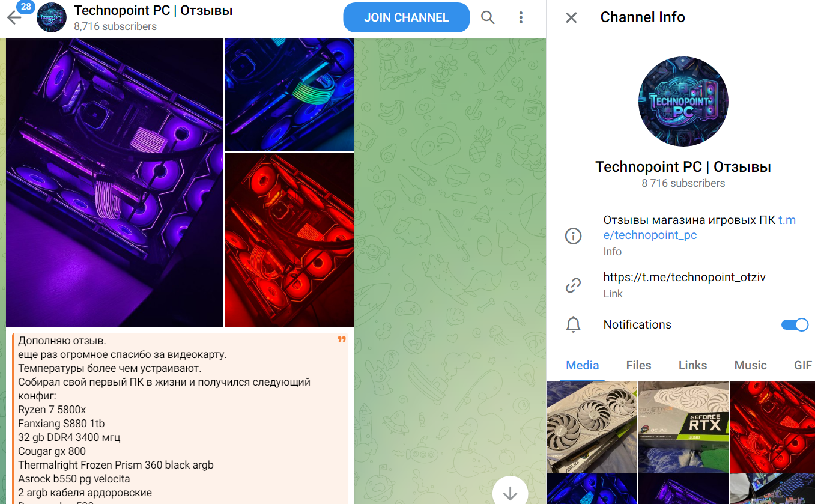The height and width of the screenshot is (504, 815).
Task: Click the orange quote mark icon
Action: 342,340
